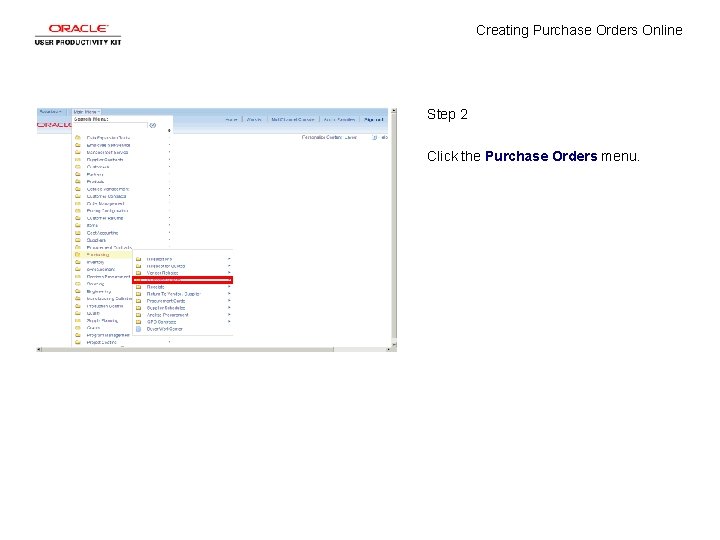Viewport: 720px width, 540px height.
Task: Open the Program Management menu item
Action: [x=108, y=335]
